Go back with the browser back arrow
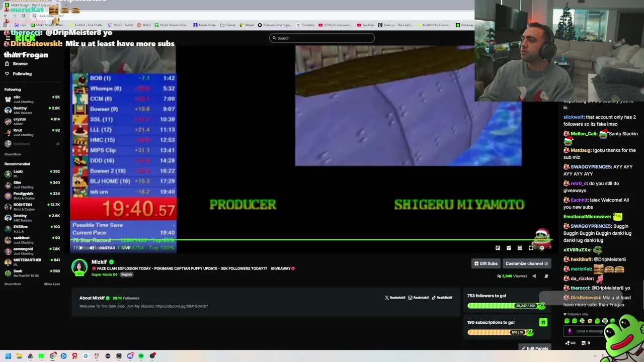Viewport: 644px width, 362px height. coord(6,16)
